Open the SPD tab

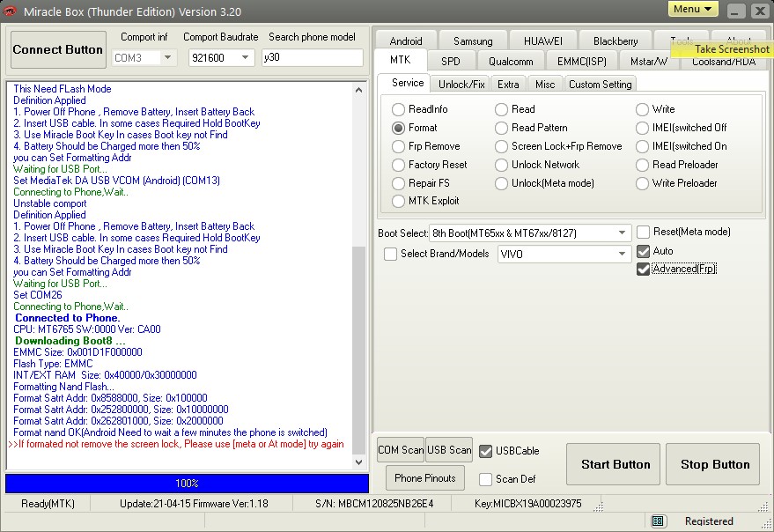pyautogui.click(x=451, y=62)
